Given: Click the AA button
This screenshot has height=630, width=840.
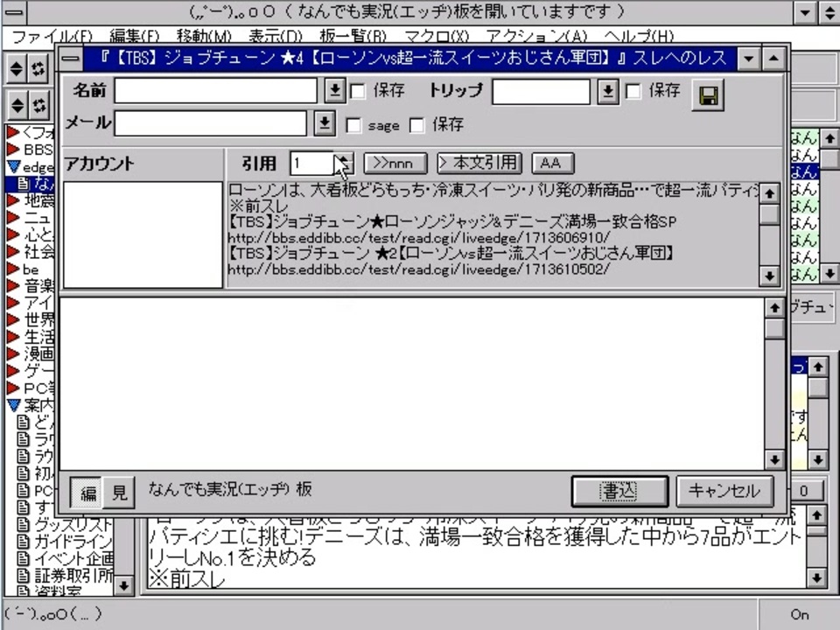Looking at the screenshot, I should [552, 163].
